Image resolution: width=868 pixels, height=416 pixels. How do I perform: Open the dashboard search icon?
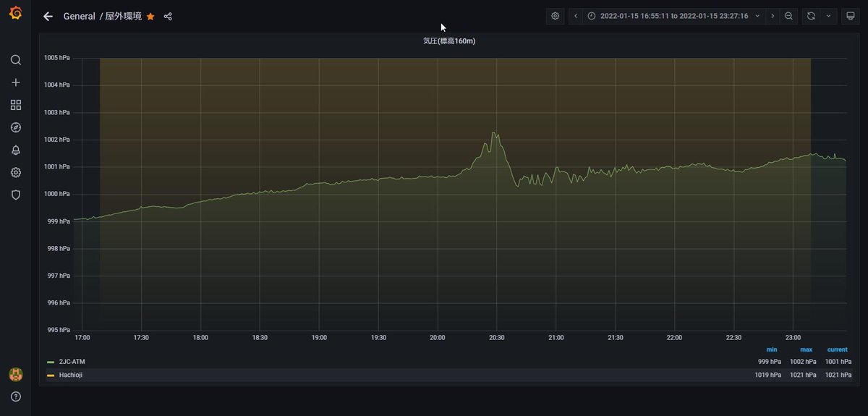pyautogui.click(x=15, y=60)
